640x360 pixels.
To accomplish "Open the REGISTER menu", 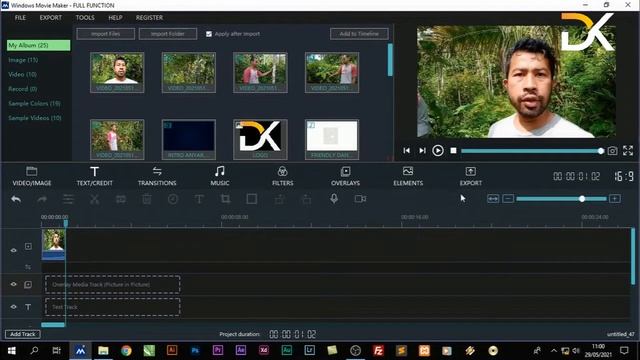I will point(149,18).
